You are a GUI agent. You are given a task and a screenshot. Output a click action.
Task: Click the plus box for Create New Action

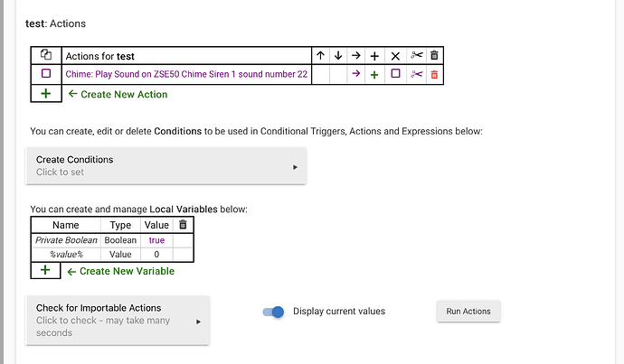[46, 94]
